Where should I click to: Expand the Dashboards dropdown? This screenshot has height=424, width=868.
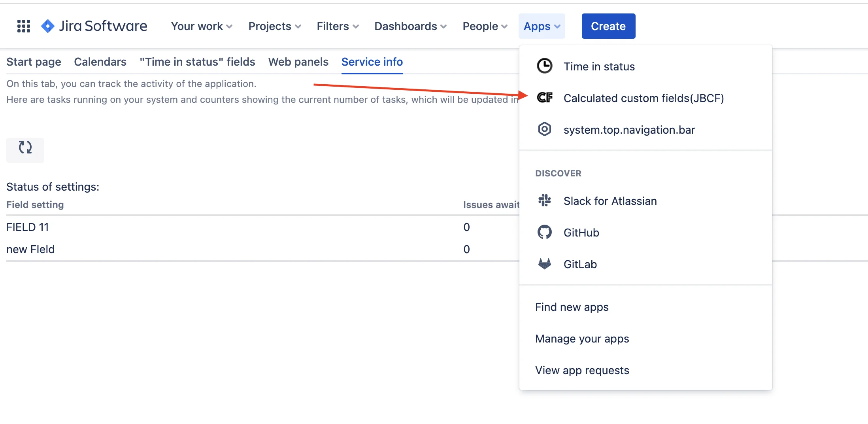[410, 26]
